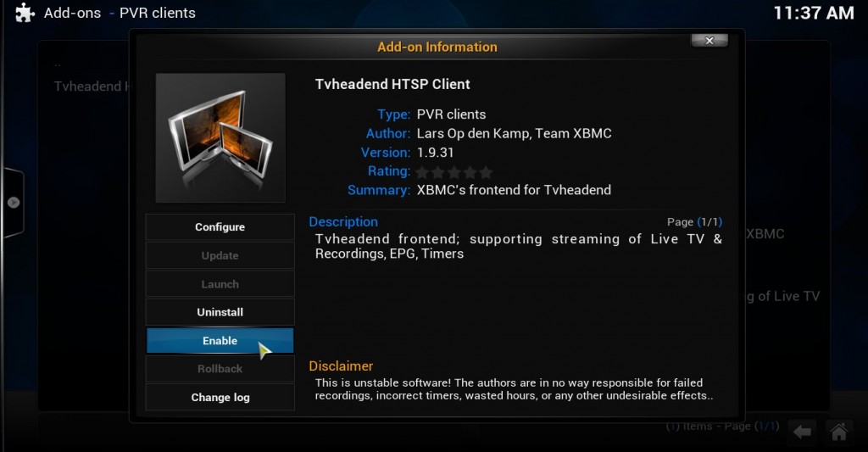Click the Update button

(220, 255)
